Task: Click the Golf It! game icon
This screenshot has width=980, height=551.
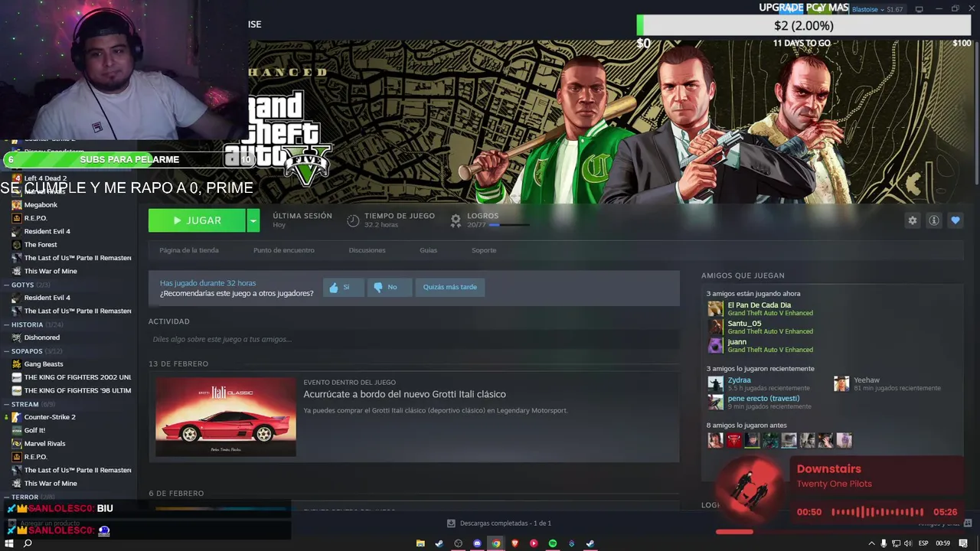Action: (17, 430)
